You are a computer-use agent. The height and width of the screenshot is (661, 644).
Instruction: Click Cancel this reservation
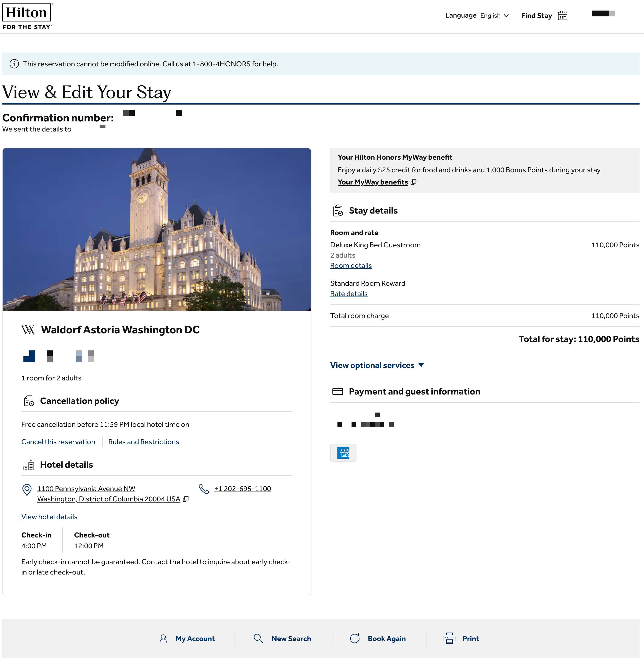(58, 442)
